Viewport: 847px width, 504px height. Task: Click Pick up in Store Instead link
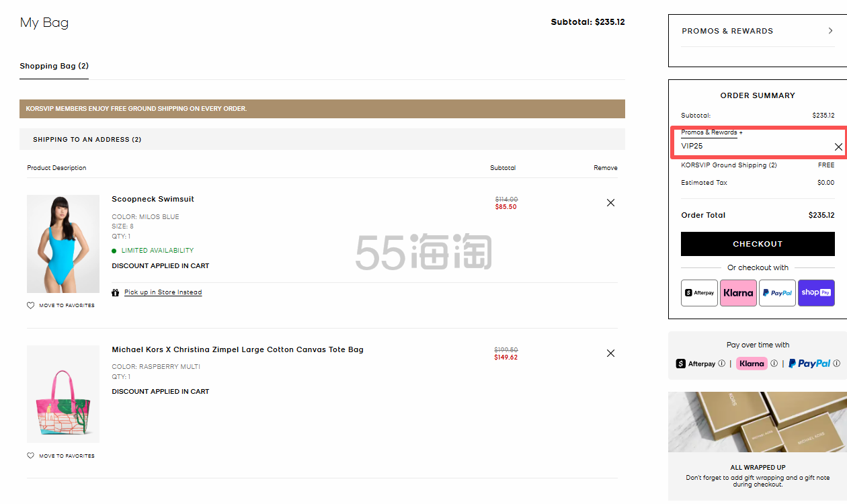tap(163, 292)
